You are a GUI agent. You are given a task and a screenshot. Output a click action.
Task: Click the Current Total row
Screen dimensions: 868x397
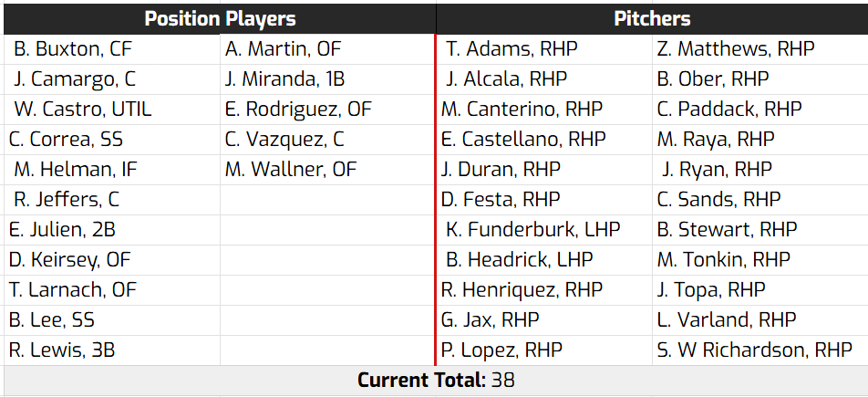pyautogui.click(x=434, y=380)
